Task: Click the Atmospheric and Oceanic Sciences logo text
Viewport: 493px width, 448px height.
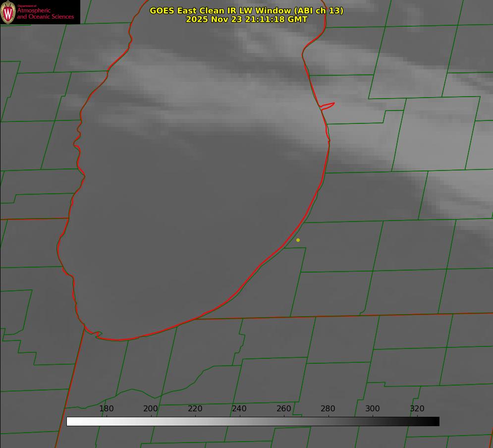Action: (45, 13)
